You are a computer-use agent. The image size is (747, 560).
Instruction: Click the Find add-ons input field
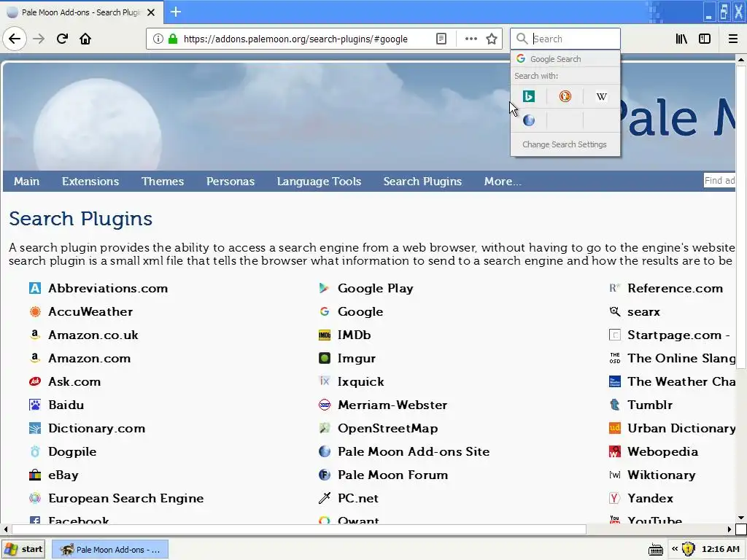(720, 181)
